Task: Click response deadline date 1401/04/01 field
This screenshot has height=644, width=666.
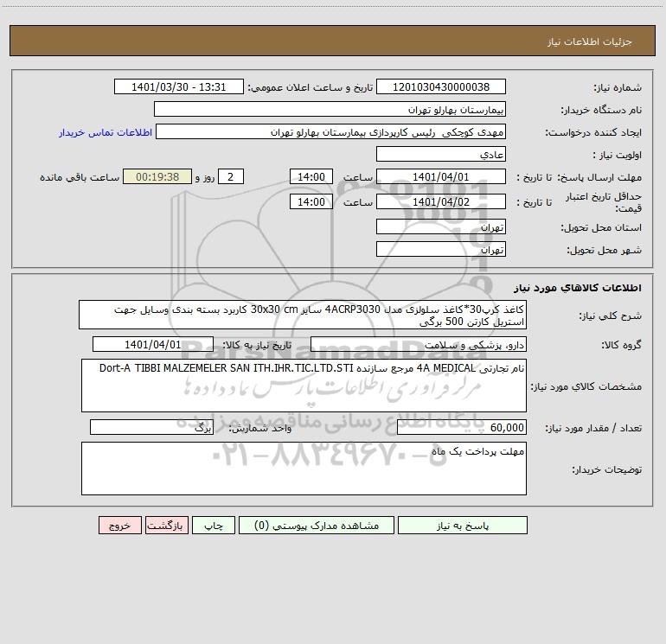Action: point(441,177)
